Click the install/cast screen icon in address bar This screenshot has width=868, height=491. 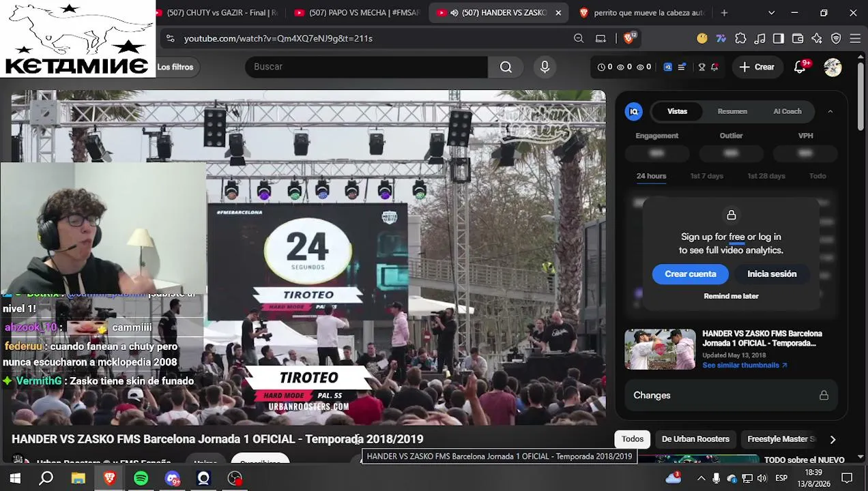601,38
